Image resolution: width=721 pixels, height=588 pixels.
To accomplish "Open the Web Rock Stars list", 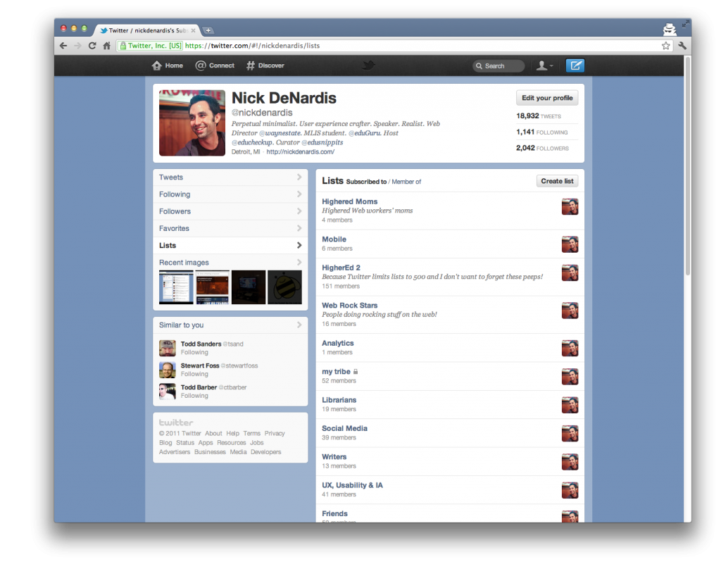I will [349, 305].
